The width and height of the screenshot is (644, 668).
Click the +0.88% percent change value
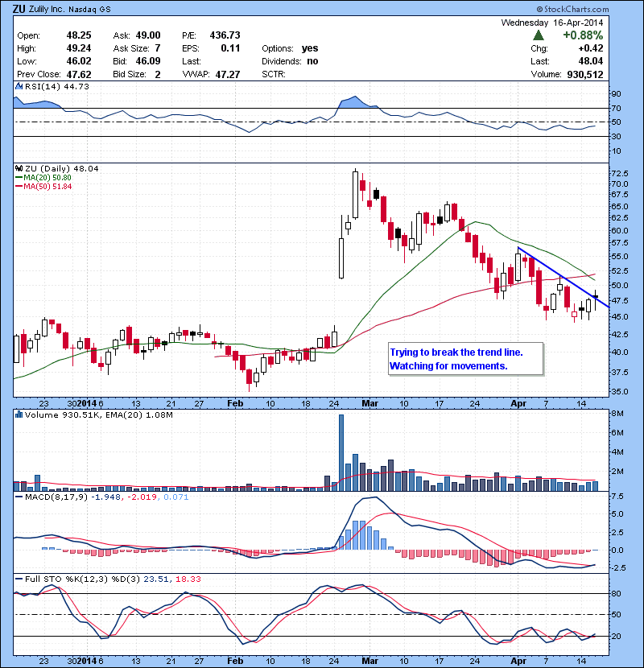click(583, 35)
